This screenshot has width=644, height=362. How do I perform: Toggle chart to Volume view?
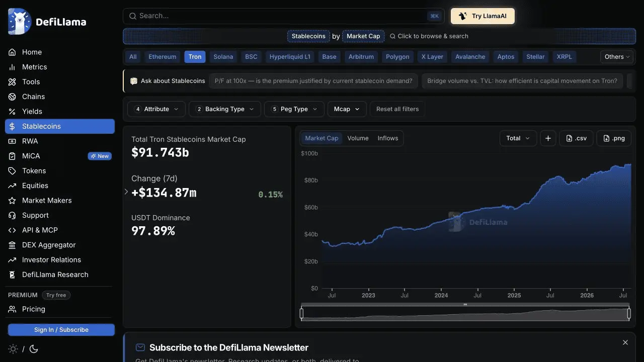pyautogui.click(x=358, y=138)
